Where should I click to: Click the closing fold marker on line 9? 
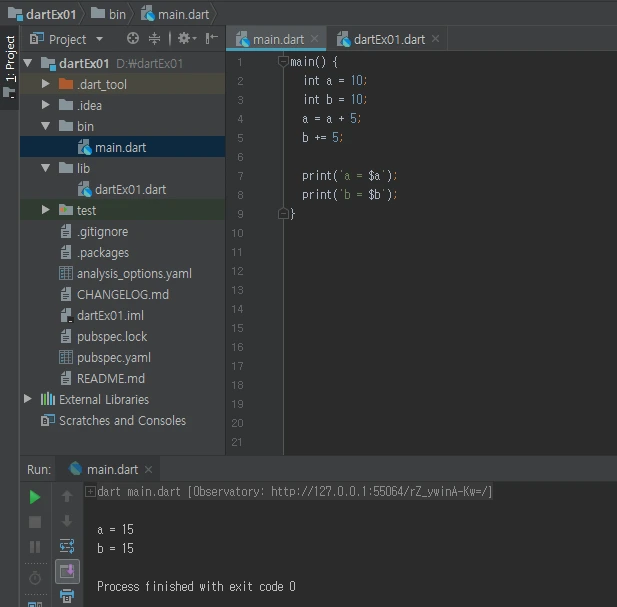point(283,214)
